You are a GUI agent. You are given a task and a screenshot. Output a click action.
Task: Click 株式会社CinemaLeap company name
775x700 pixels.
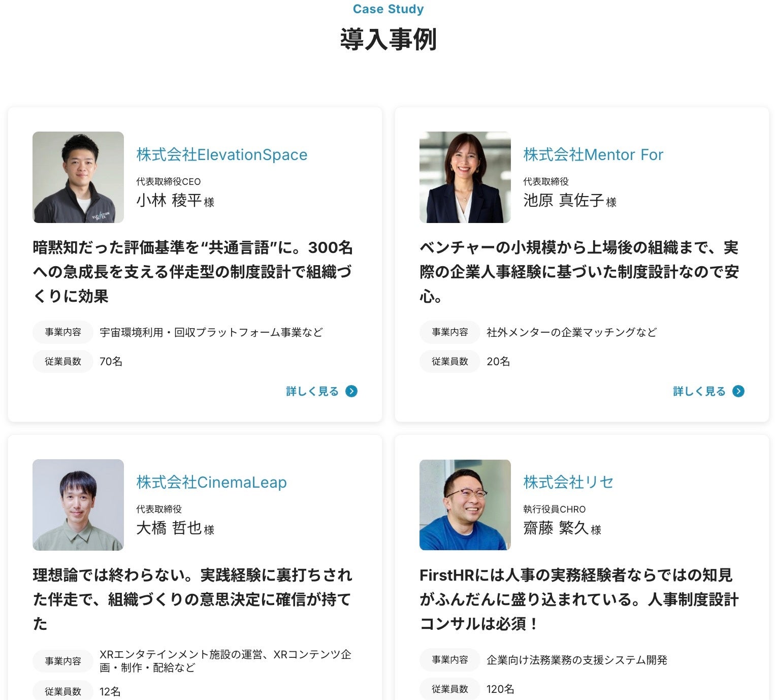click(211, 482)
